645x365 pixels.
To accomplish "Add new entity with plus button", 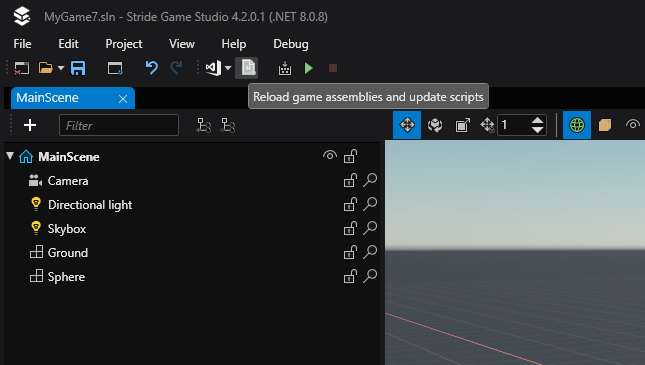I will pyautogui.click(x=30, y=125).
